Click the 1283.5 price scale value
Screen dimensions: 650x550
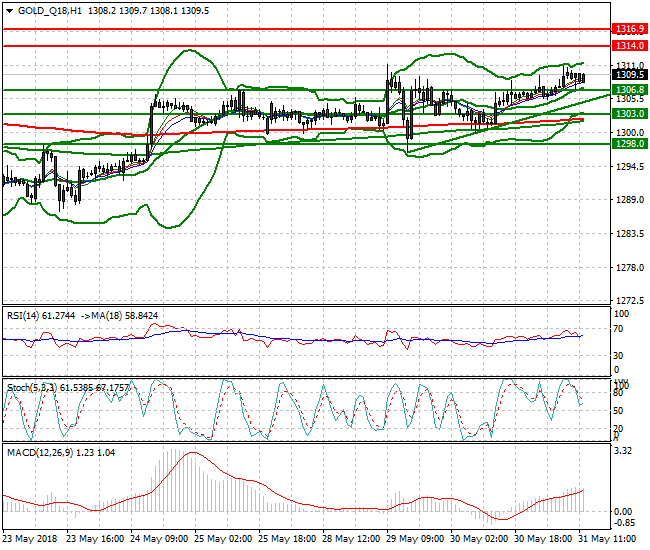click(x=630, y=234)
